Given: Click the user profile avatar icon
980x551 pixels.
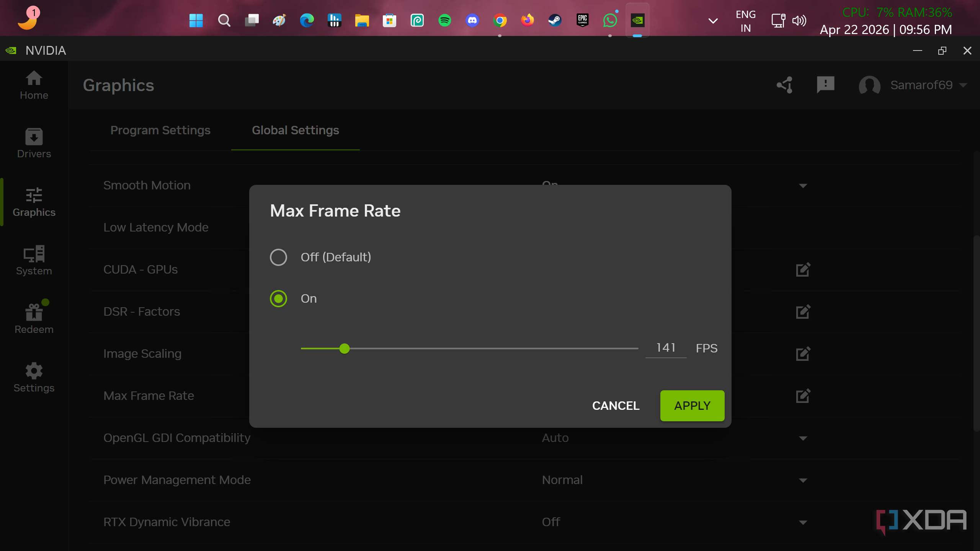Looking at the screenshot, I should [x=869, y=85].
